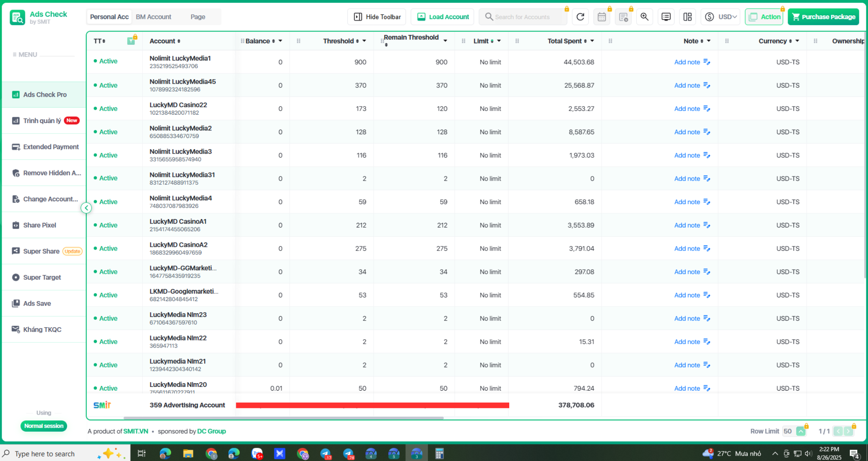Viewport: 868px width, 461px height.
Task: Open the notification center icon
Action: click(854, 454)
